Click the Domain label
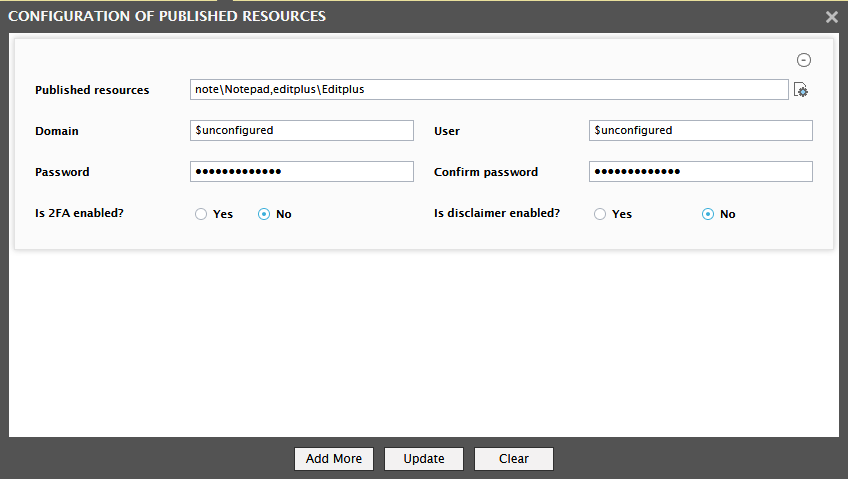The width and height of the screenshot is (848, 479). pyautogui.click(x=57, y=131)
